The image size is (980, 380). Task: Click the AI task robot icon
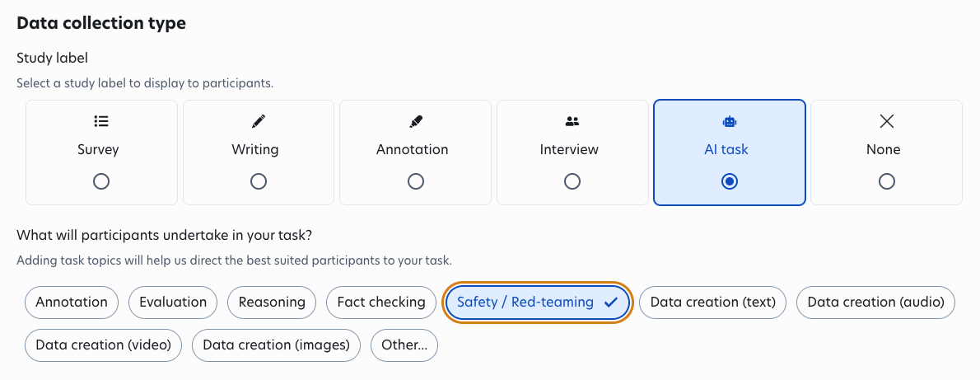729,121
